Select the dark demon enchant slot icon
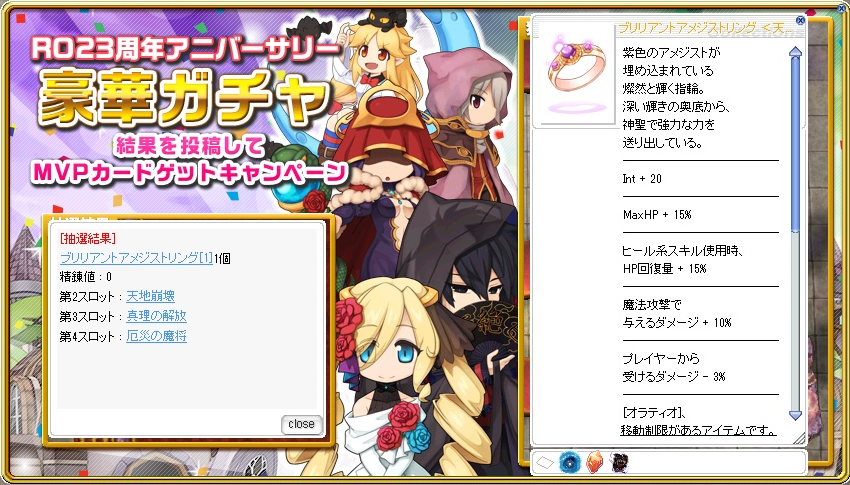The height and width of the screenshot is (485, 850). (x=619, y=462)
